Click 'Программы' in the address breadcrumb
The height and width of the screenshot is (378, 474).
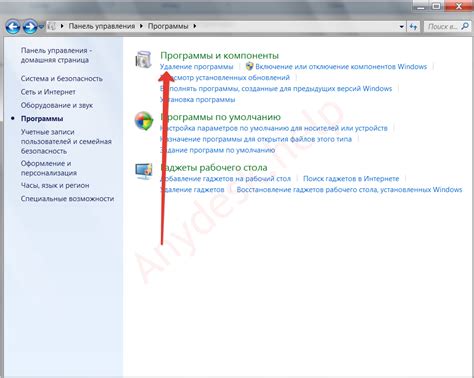[168, 26]
